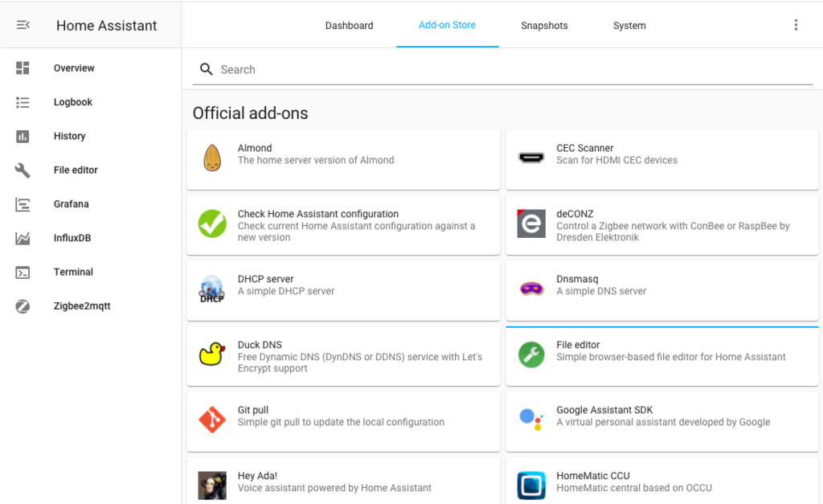Open the File editor add-on card title
The height and width of the screenshot is (504, 823).
tap(578, 344)
